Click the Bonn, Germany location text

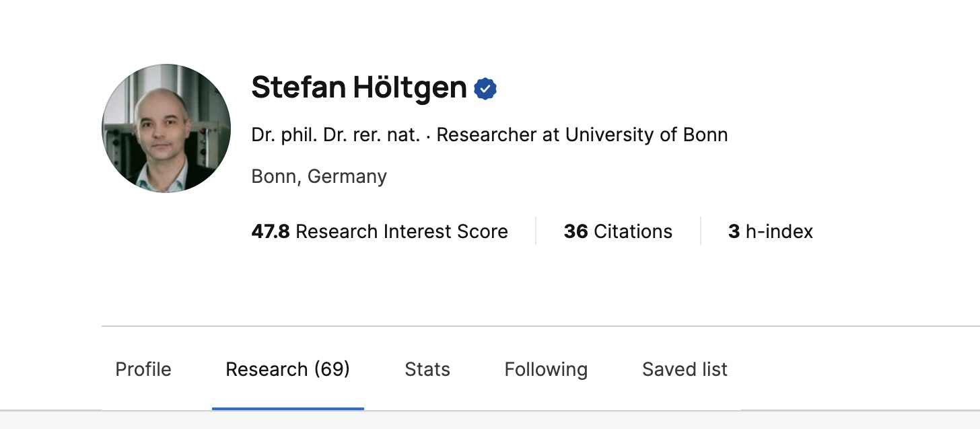pos(319,176)
